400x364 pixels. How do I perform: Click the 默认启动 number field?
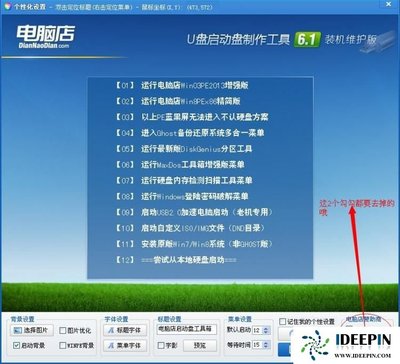(257, 330)
